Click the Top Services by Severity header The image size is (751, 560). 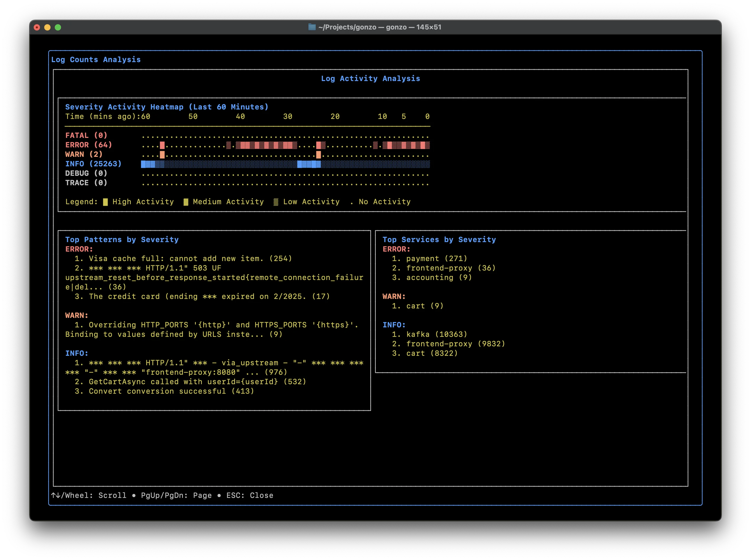pos(439,240)
